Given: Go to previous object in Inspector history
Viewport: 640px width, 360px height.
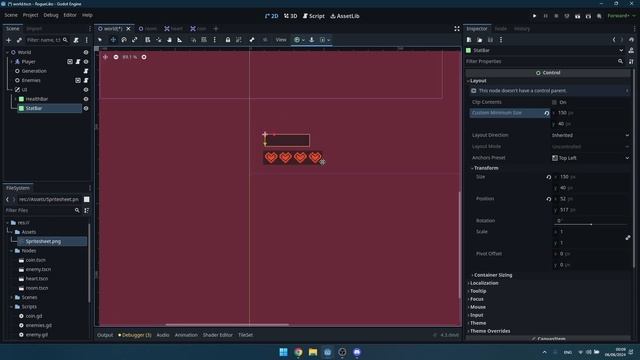Looking at the screenshot, I should [x=613, y=40].
